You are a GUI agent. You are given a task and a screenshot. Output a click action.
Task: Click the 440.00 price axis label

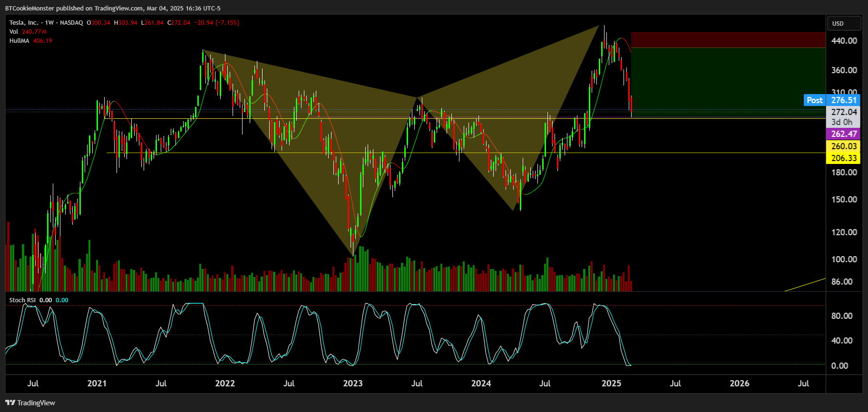(x=844, y=41)
